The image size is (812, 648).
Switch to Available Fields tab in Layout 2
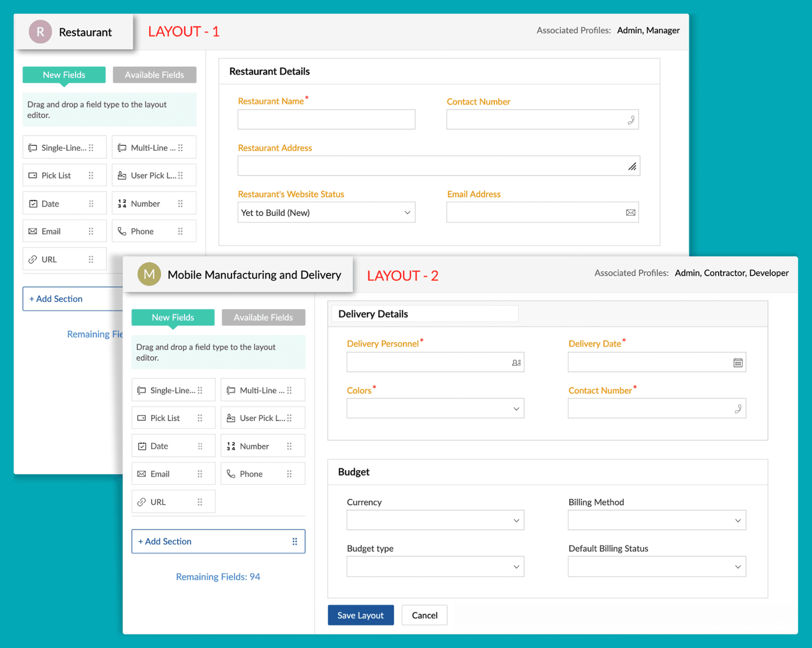[x=263, y=318]
